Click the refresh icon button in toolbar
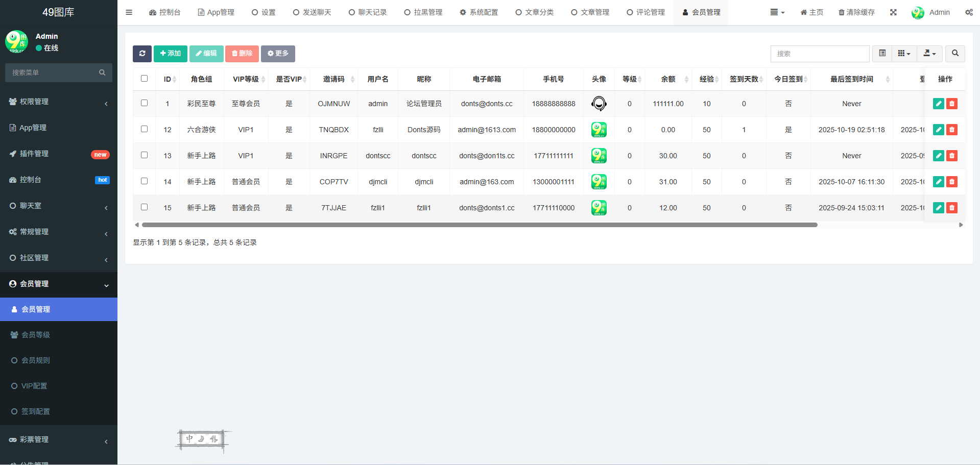This screenshot has height=465, width=980. coord(142,54)
